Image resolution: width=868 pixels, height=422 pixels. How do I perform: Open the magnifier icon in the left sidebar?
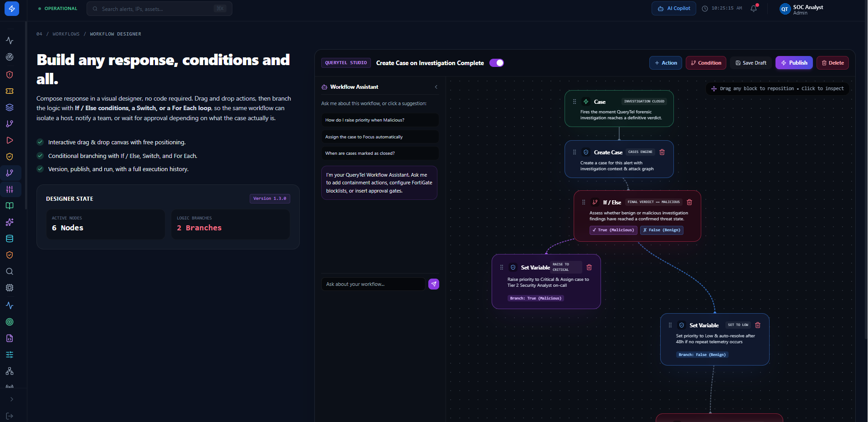click(x=10, y=271)
